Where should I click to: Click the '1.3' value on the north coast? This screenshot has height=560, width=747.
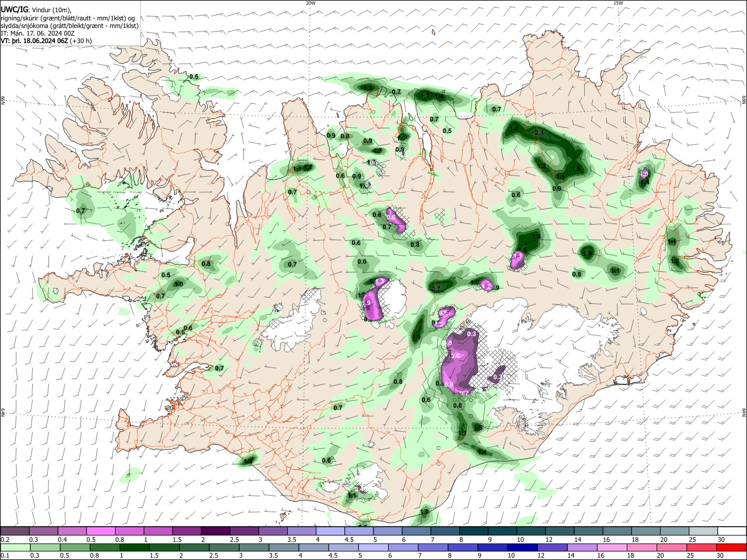tap(368, 88)
